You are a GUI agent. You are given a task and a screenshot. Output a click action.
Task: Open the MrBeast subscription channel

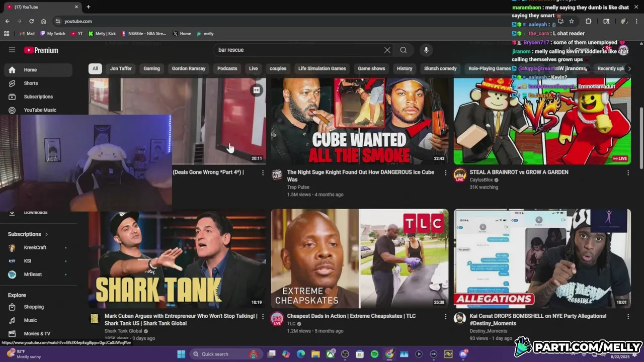click(x=39, y=275)
